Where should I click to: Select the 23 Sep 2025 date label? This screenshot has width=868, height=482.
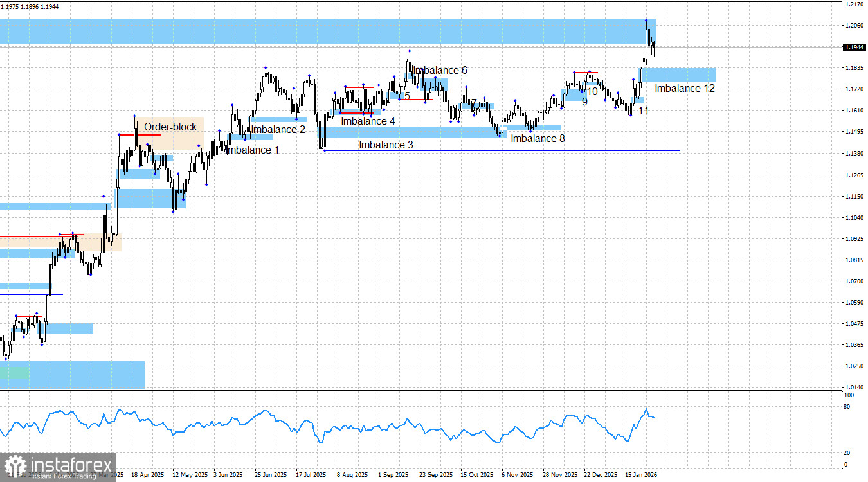(436, 475)
